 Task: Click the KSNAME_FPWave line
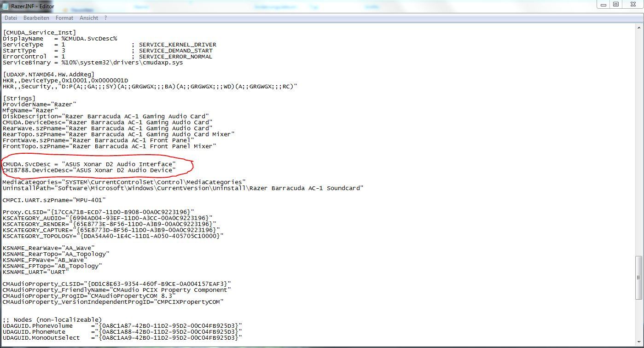click(x=45, y=260)
